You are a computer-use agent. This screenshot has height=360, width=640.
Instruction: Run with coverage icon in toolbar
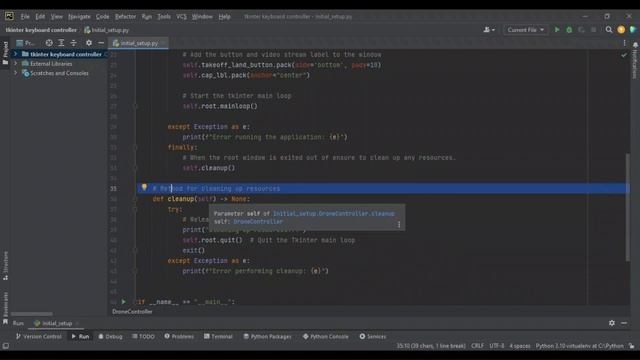[581, 30]
